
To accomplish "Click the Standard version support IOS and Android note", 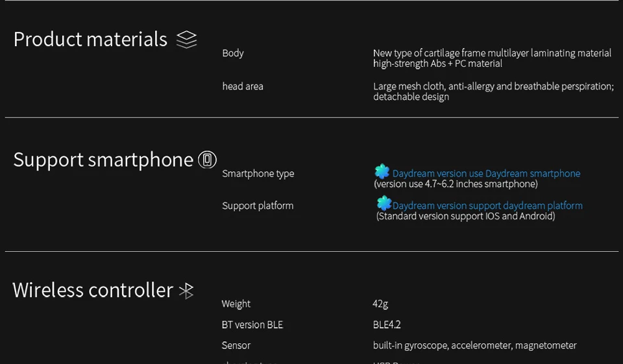I will [x=466, y=216].
